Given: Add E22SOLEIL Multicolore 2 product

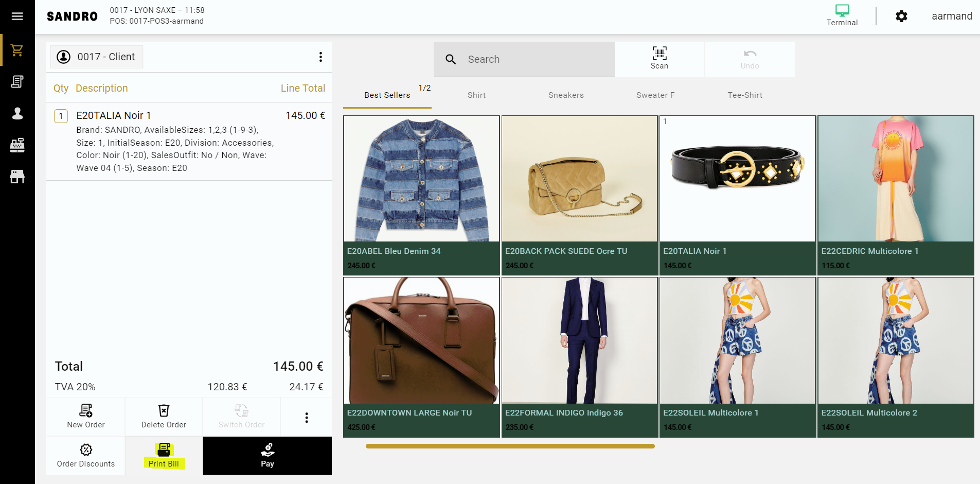Looking at the screenshot, I should [x=896, y=357].
